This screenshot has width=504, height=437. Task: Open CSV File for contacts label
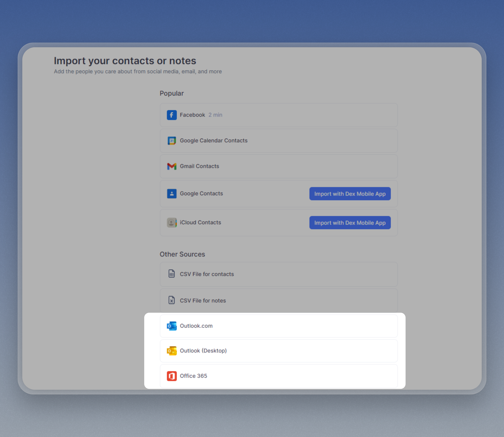pyautogui.click(x=207, y=274)
